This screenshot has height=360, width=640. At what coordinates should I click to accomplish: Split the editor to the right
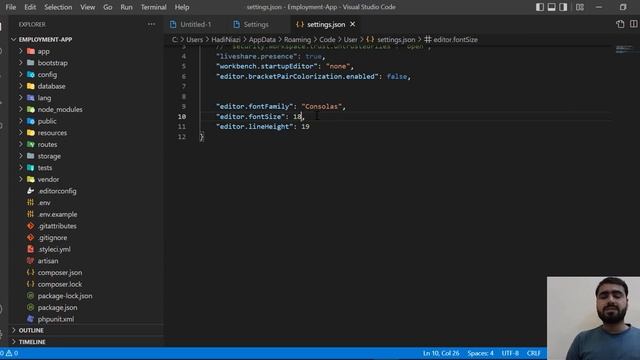[x=633, y=24]
